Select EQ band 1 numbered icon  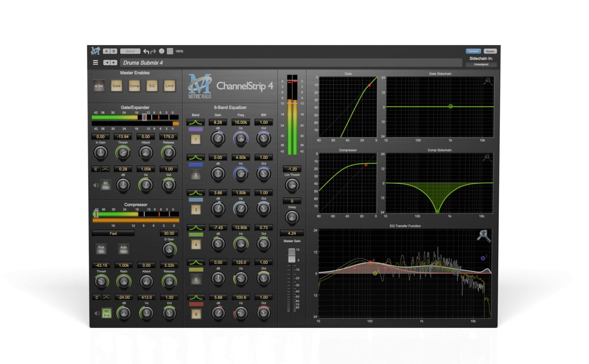[196, 139]
